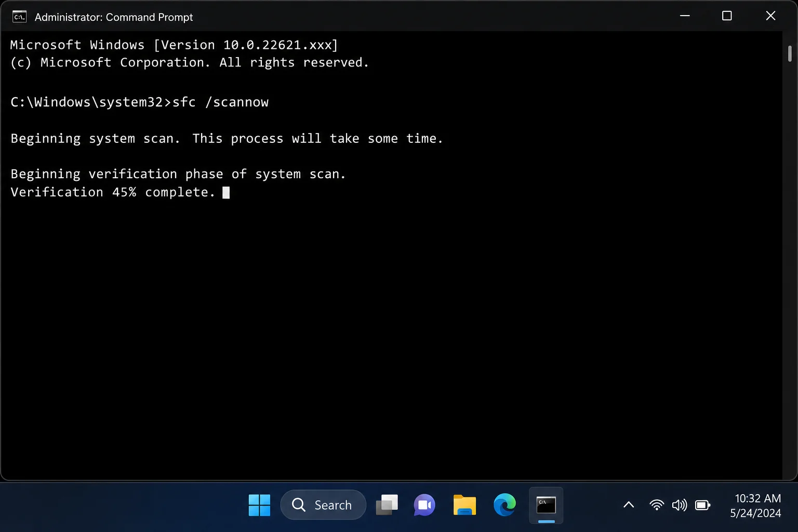Click 'Beginning verification phase of system scan.' line
Screen dimensions: 798x532
(x=178, y=174)
